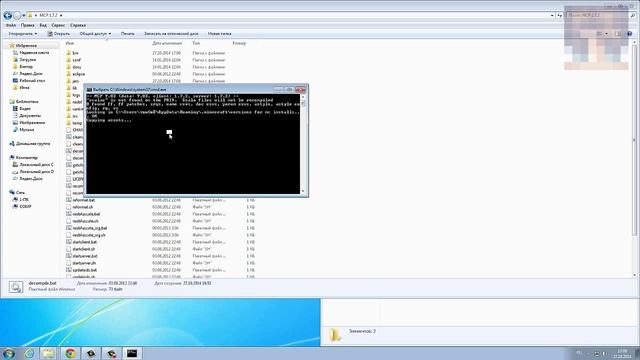Select the updateids.bat file icon

(x=69, y=270)
